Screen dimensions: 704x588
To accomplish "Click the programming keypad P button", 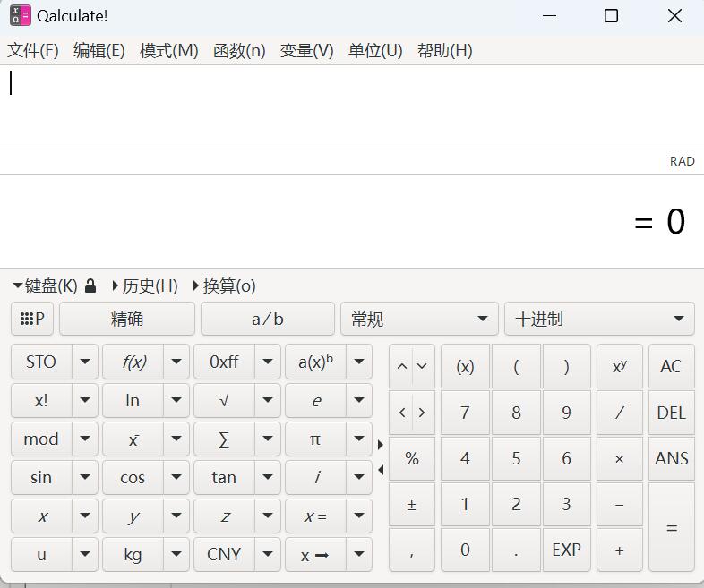I will [x=32, y=319].
